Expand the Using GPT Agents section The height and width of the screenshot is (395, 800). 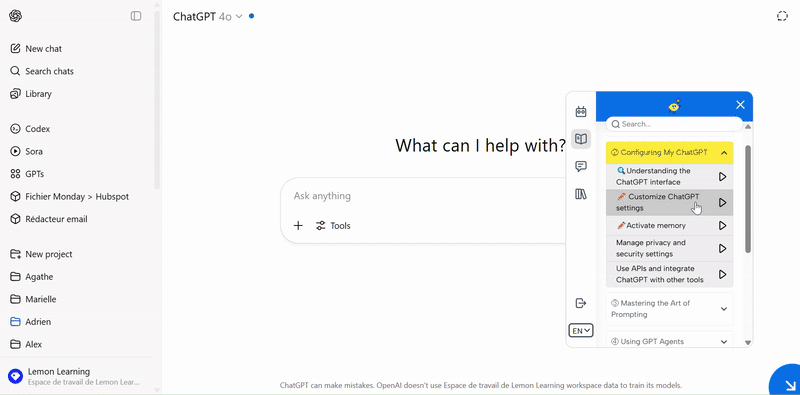tap(669, 341)
